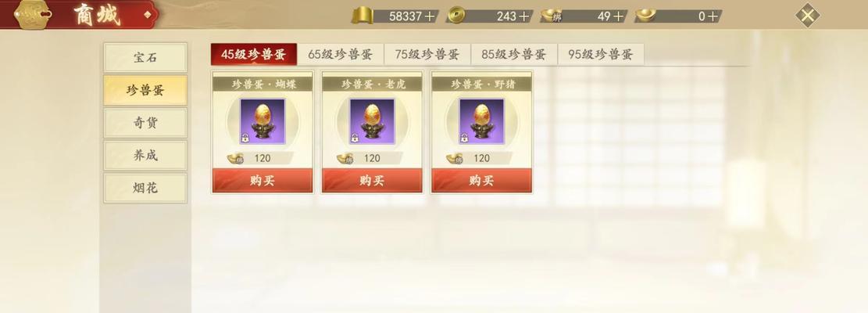Select the 45级珍兽蛋 tab
Viewport: 868px width, 313px height.
(x=254, y=54)
